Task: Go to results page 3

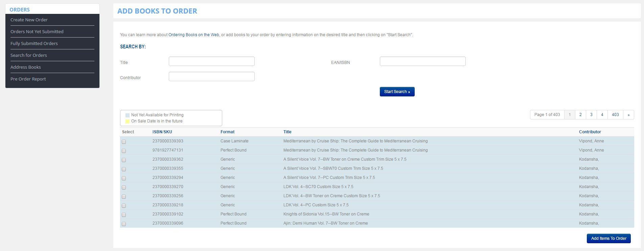Action: (591, 115)
